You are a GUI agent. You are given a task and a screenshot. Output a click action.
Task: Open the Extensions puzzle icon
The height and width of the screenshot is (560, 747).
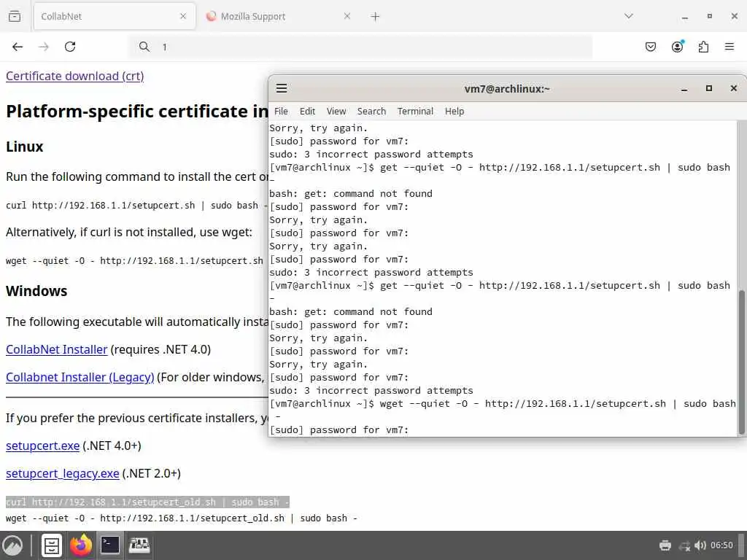(704, 47)
